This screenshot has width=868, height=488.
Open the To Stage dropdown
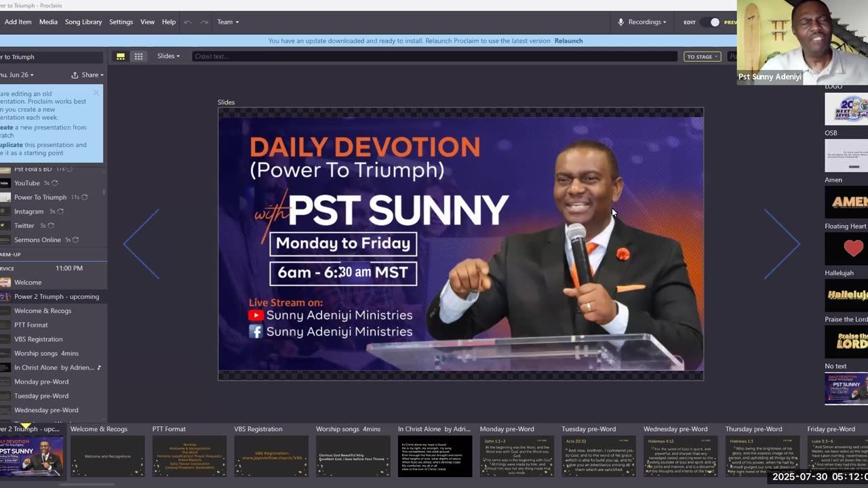coord(702,57)
